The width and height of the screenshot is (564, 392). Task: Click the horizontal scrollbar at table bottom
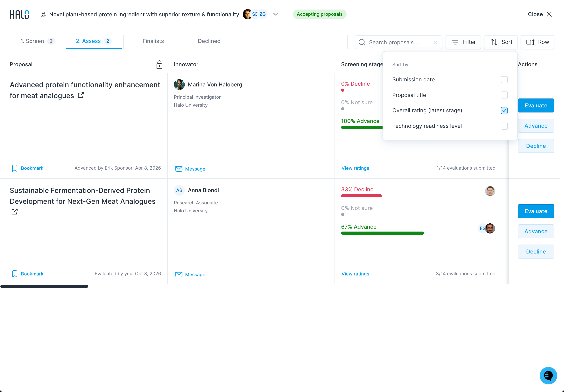(x=44, y=286)
